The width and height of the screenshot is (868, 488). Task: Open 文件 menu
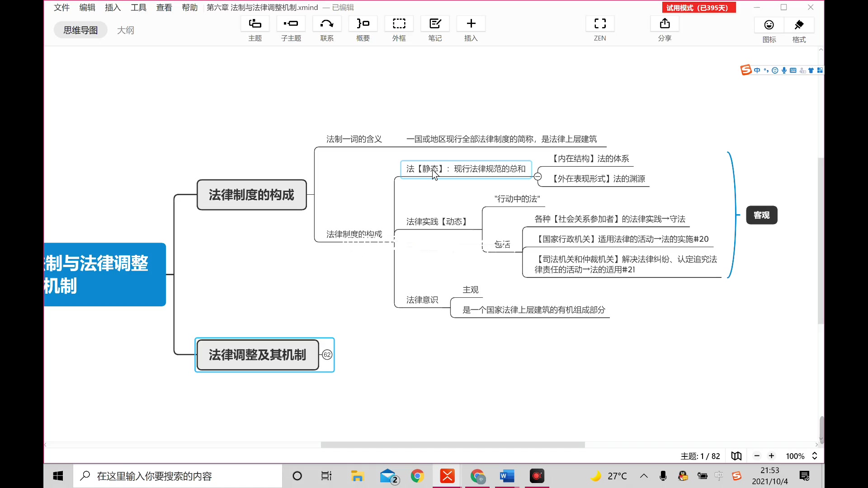[61, 7]
